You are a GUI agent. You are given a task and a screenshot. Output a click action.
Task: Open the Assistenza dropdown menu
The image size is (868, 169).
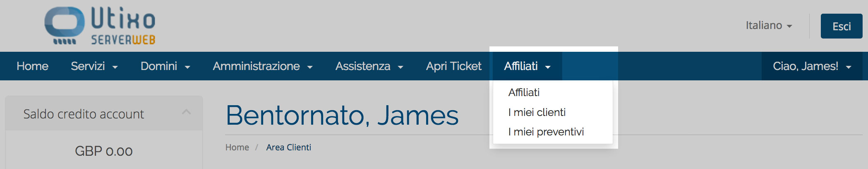(x=369, y=66)
